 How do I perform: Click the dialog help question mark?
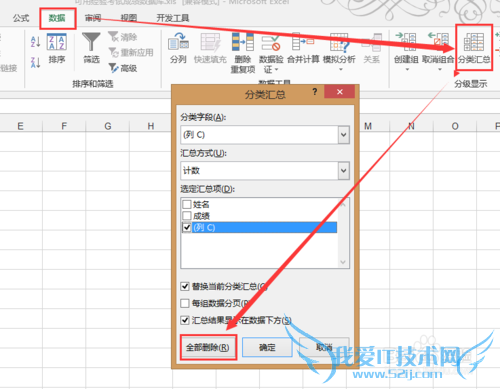(315, 92)
